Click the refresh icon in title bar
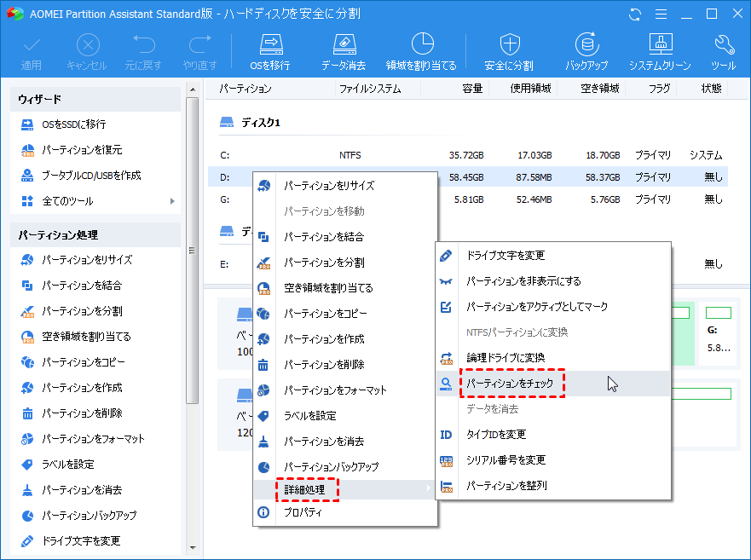The height and width of the screenshot is (560, 751). pyautogui.click(x=635, y=14)
